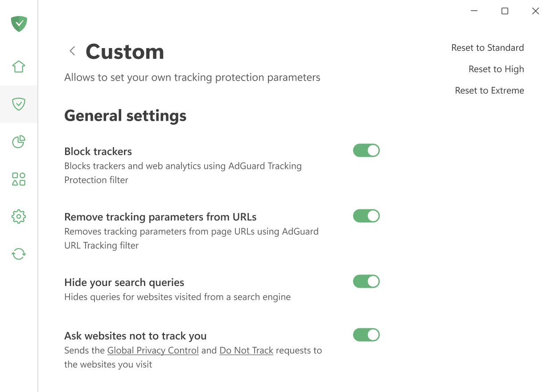Check for updates with the refresh icon

pyautogui.click(x=19, y=253)
